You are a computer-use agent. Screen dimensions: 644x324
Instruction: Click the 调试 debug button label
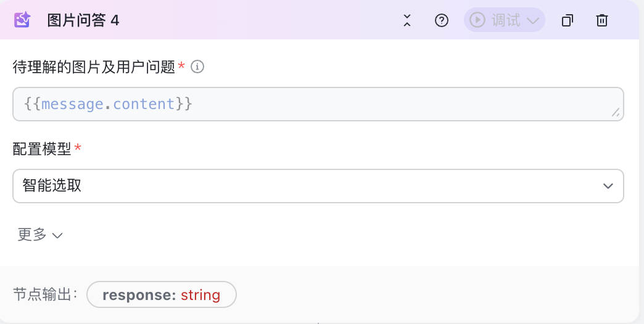point(506,20)
